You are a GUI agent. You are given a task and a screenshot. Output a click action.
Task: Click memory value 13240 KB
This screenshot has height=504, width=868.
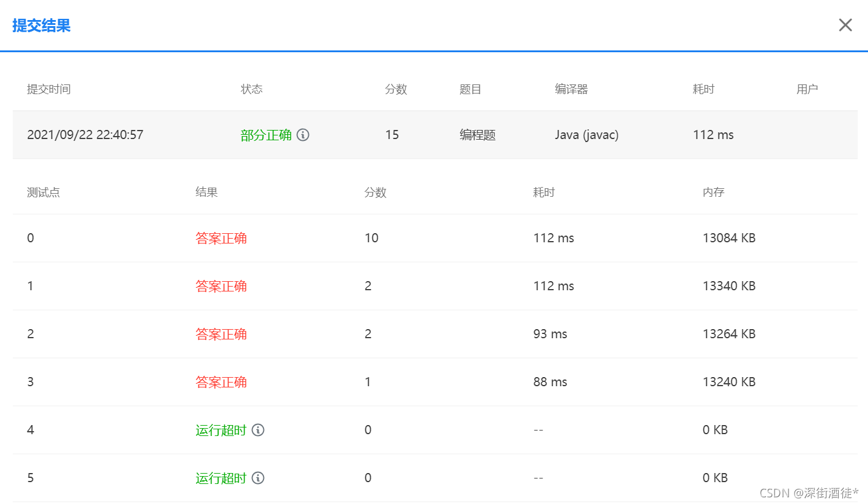click(729, 382)
